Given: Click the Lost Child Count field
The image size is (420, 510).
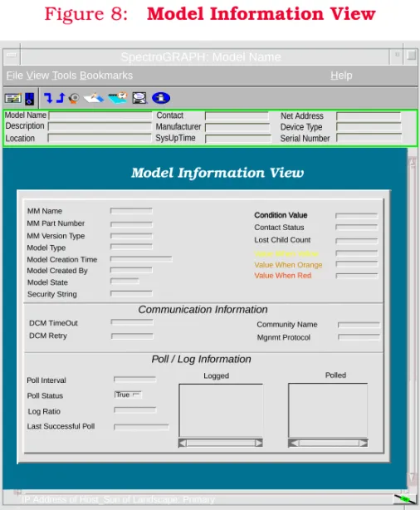Looking at the screenshot, I should 357,241.
